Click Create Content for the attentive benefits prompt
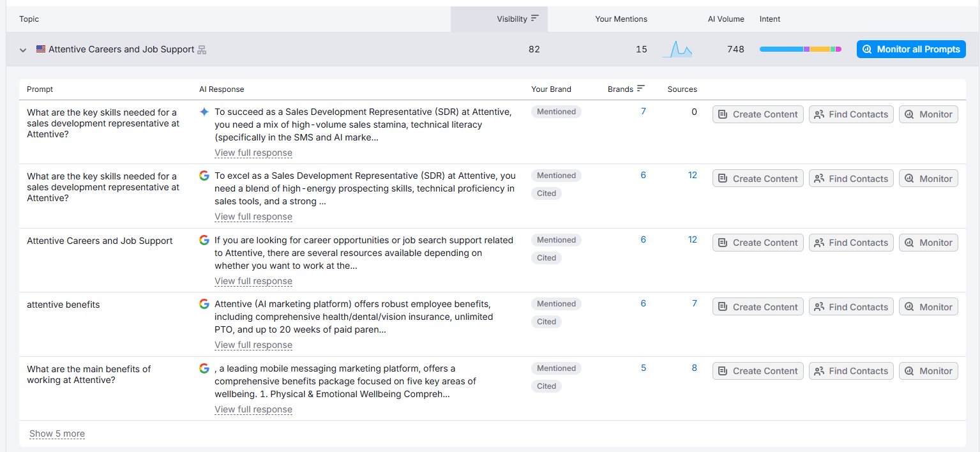 tap(758, 307)
